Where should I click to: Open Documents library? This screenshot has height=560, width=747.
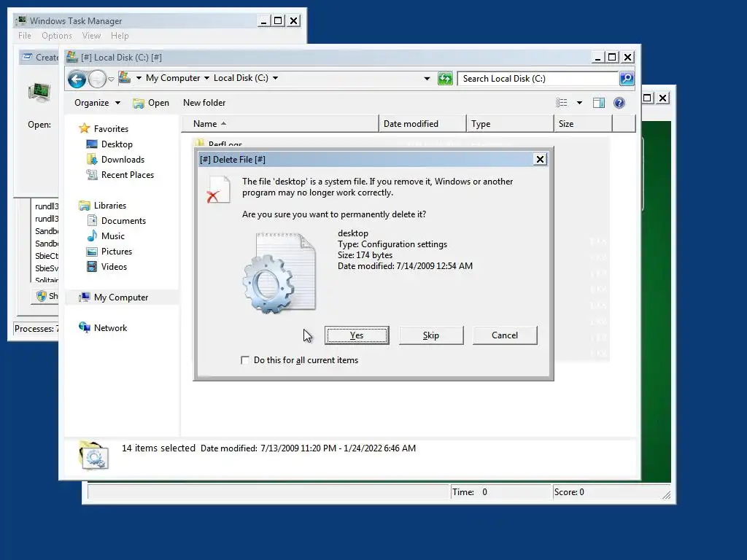tap(123, 220)
